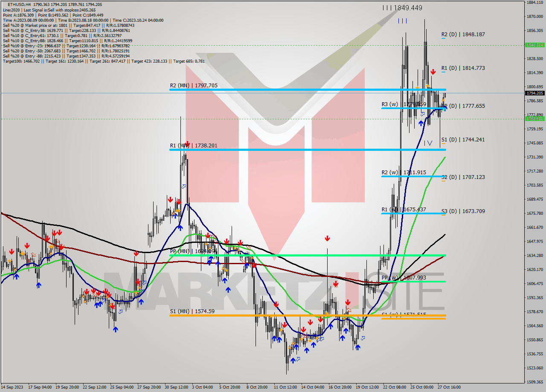Image resolution: width=546 pixels, height=392 pixels.
Task: Click the thick blue R2 (MN) level line
Action: [307, 89]
